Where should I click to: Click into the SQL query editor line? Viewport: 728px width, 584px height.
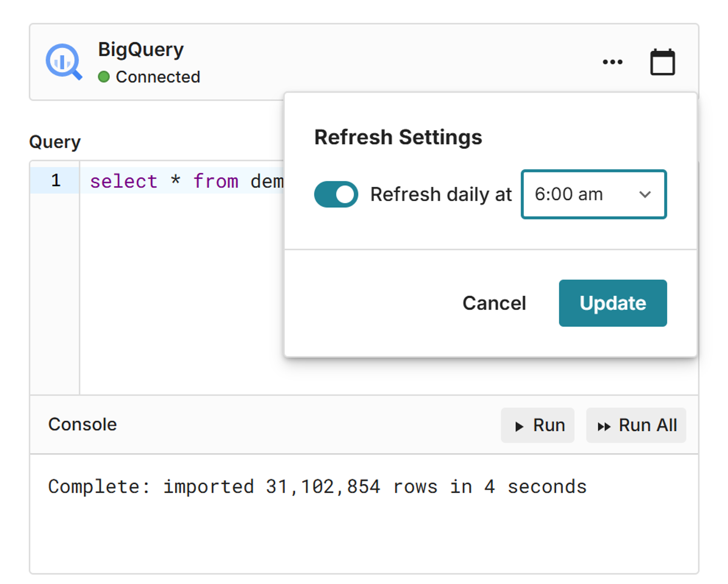point(186,181)
